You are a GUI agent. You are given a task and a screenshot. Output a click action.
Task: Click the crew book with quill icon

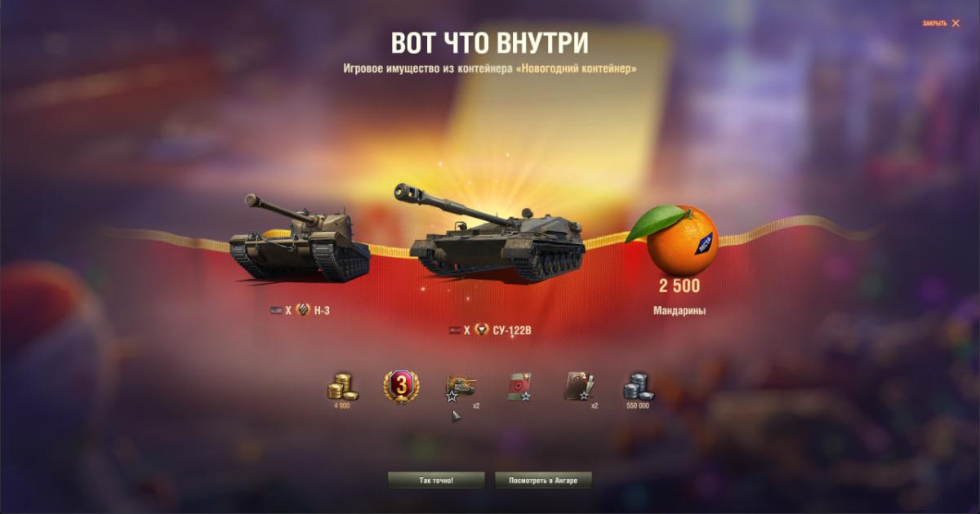point(578,386)
